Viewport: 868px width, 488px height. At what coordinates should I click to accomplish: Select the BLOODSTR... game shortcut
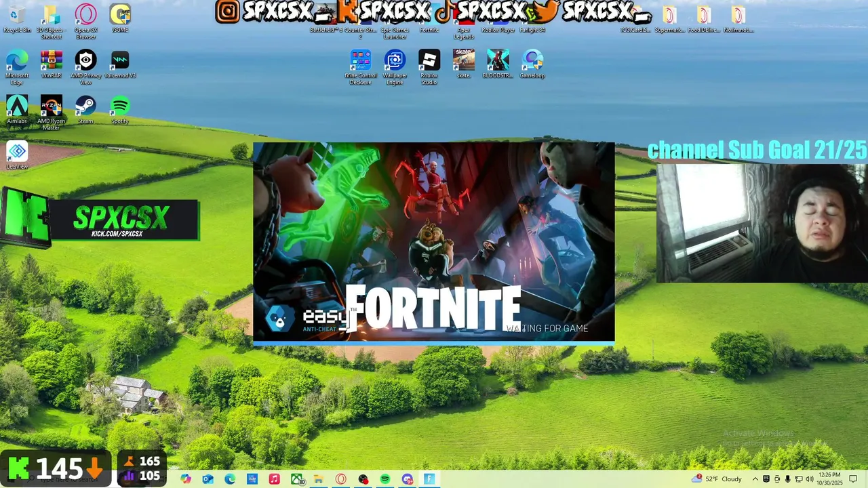498,64
